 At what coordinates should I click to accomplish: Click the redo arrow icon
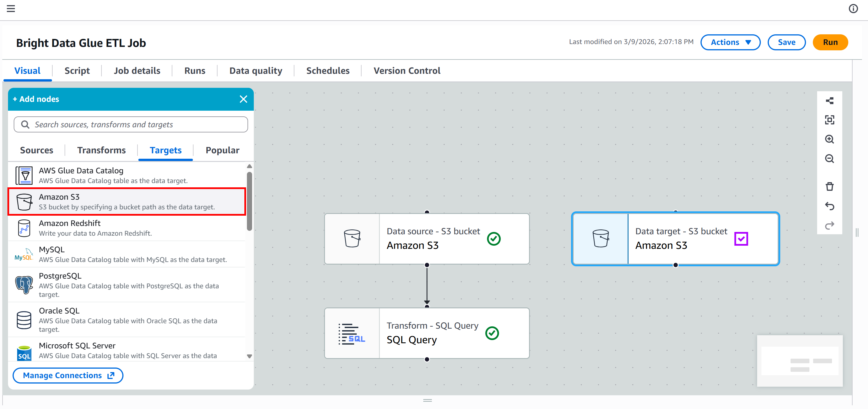pyautogui.click(x=829, y=225)
